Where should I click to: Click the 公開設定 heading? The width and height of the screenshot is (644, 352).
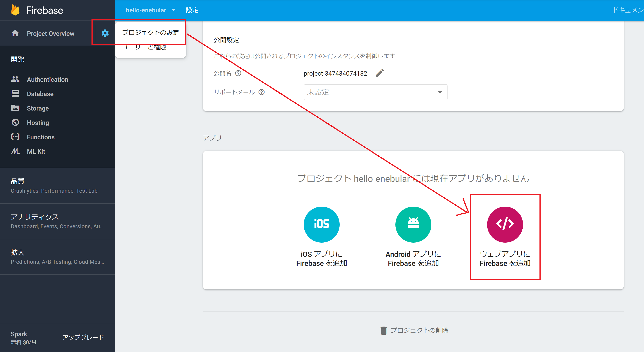pos(226,40)
